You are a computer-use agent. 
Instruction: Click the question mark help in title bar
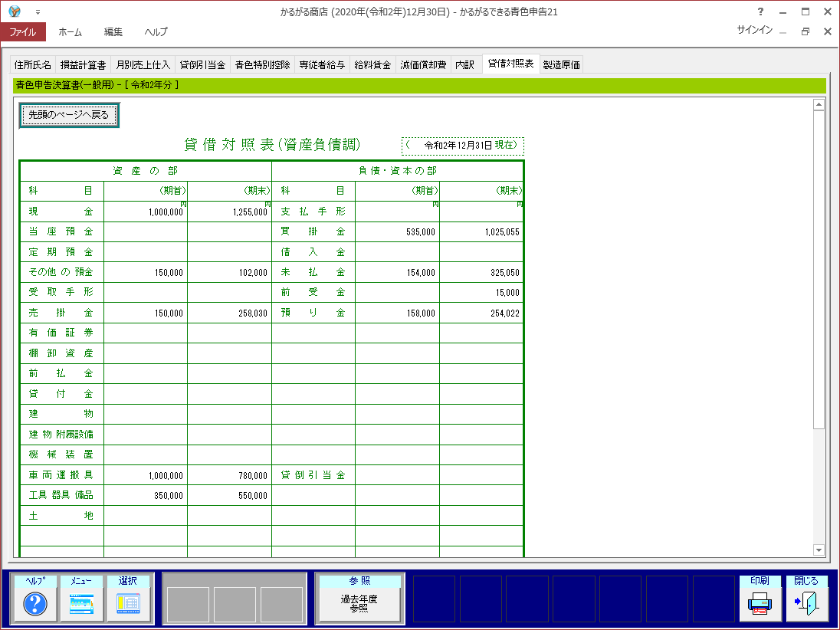(x=760, y=11)
